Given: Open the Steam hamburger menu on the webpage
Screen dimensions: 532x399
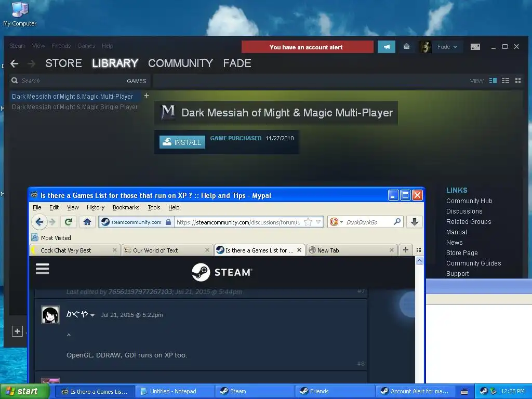Looking at the screenshot, I should tap(43, 269).
